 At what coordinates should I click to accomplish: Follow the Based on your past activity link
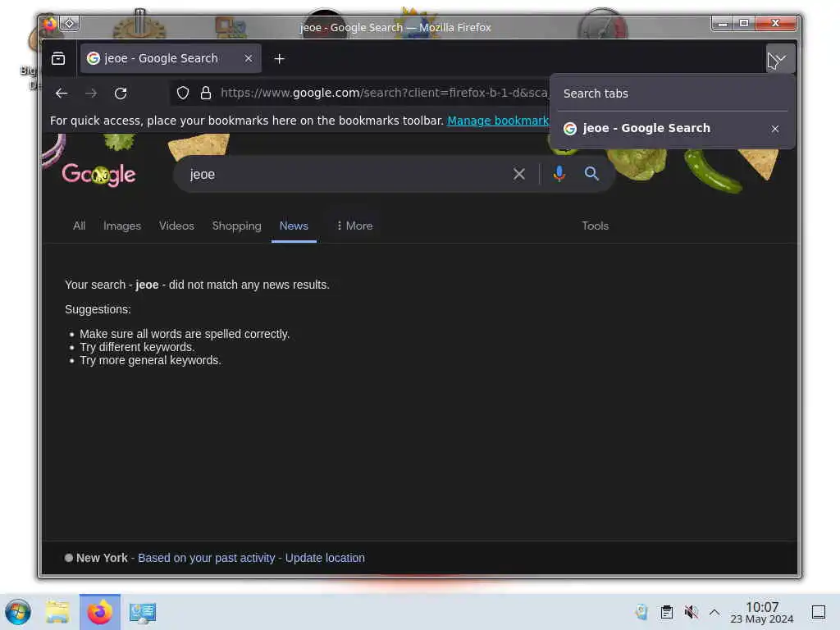[206, 558]
